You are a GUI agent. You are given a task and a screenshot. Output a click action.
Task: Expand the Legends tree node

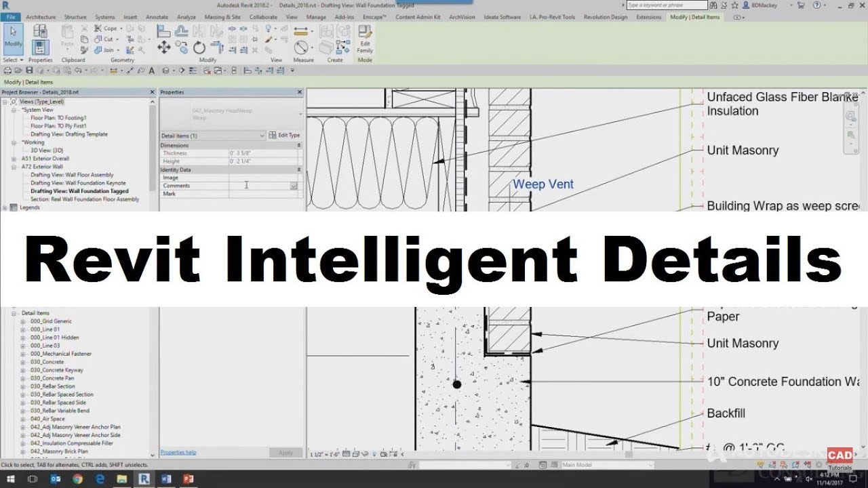click(5, 207)
